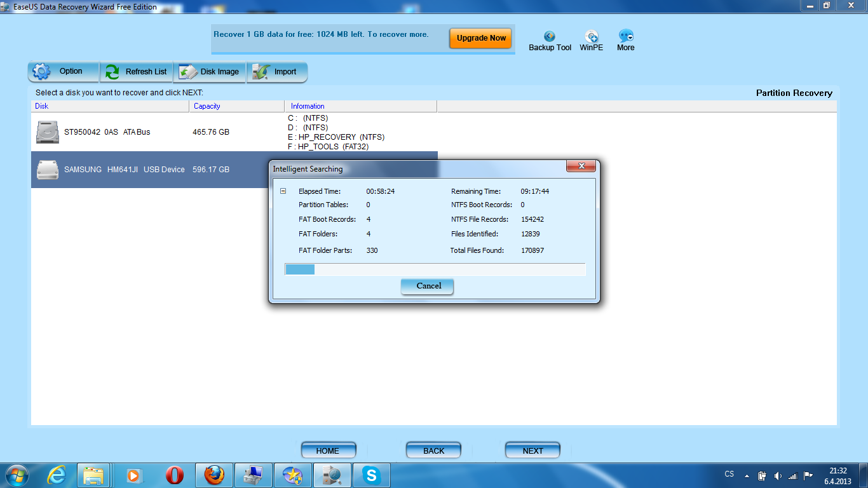Open the volume speaker tray icon
This screenshot has height=488, width=868.
777,475
